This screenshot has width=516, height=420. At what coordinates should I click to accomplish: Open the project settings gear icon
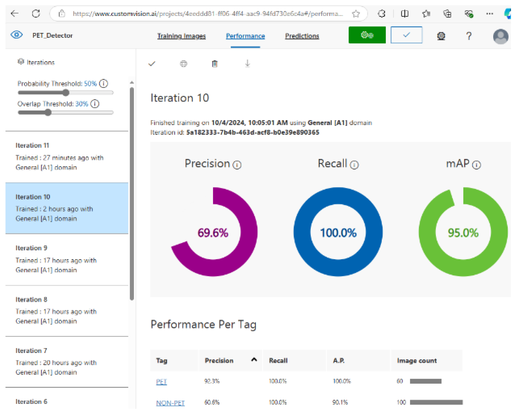coord(441,36)
